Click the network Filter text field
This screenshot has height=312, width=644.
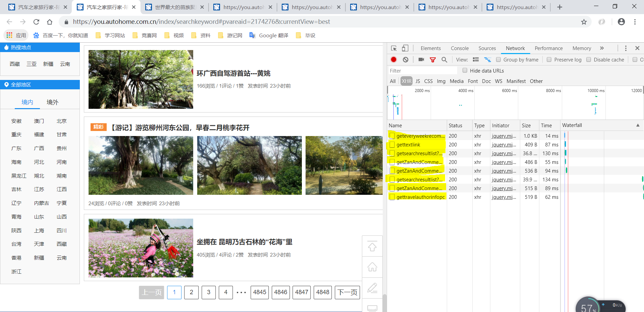pyautogui.click(x=423, y=71)
